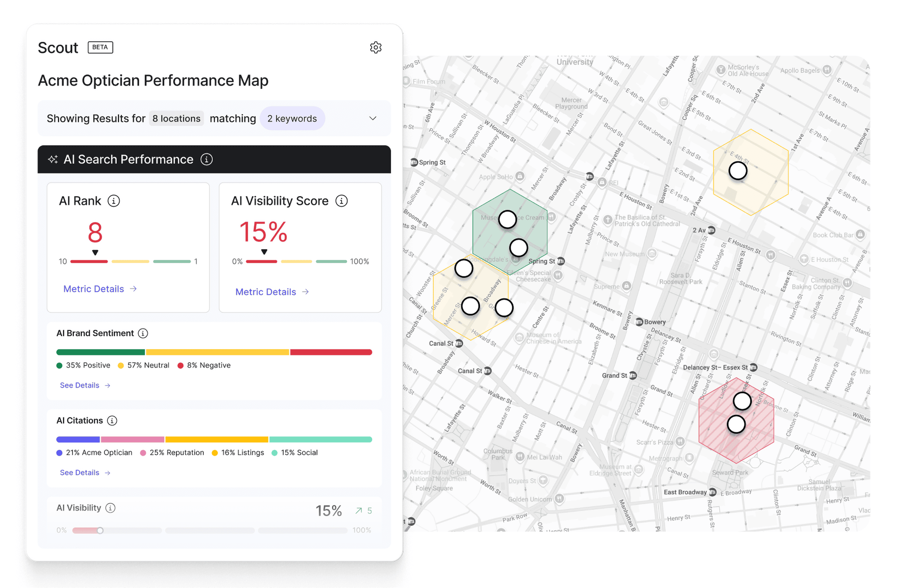Viewport: 898px width, 588px height.
Task: Click the AI Visibility slider handle
Action: (x=100, y=531)
